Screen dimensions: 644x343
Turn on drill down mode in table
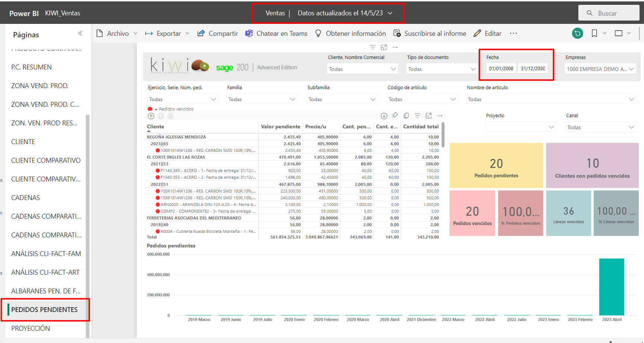(x=384, y=116)
